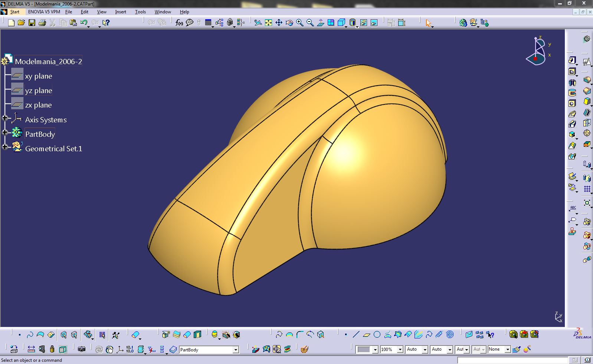Toggle the Multi-View quad layout icon
593x364 pixels.
coord(331,23)
